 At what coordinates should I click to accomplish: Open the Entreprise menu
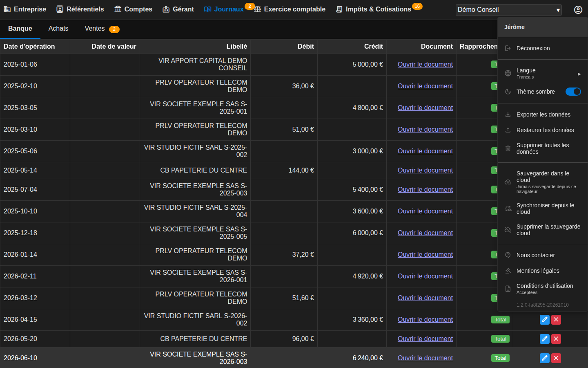tap(25, 9)
